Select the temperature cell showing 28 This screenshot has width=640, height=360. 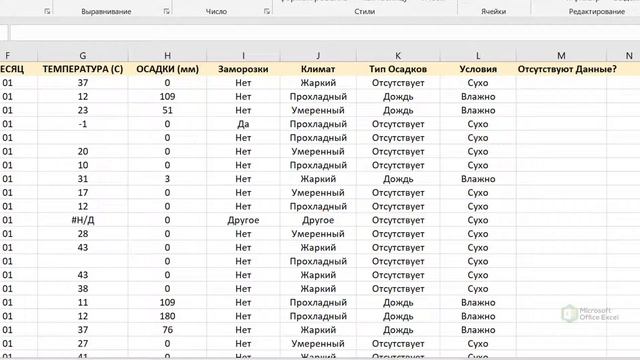pyautogui.click(x=83, y=234)
